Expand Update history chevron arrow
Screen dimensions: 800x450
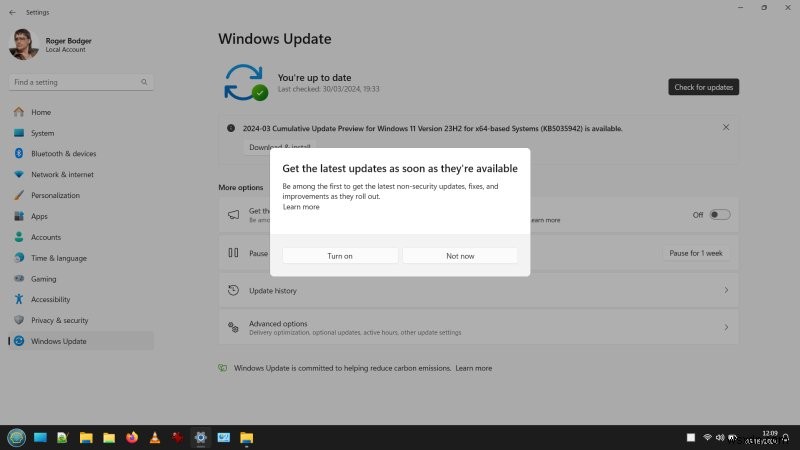pyautogui.click(x=726, y=290)
